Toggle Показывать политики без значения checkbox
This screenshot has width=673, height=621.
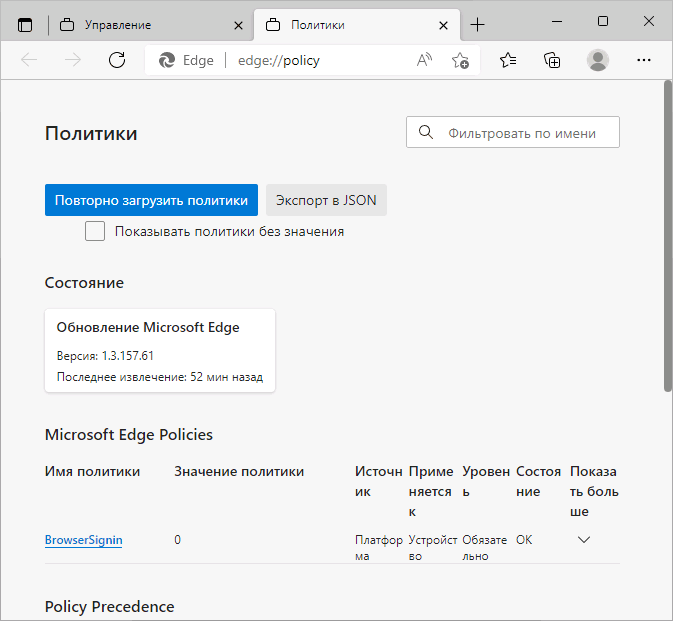(95, 231)
